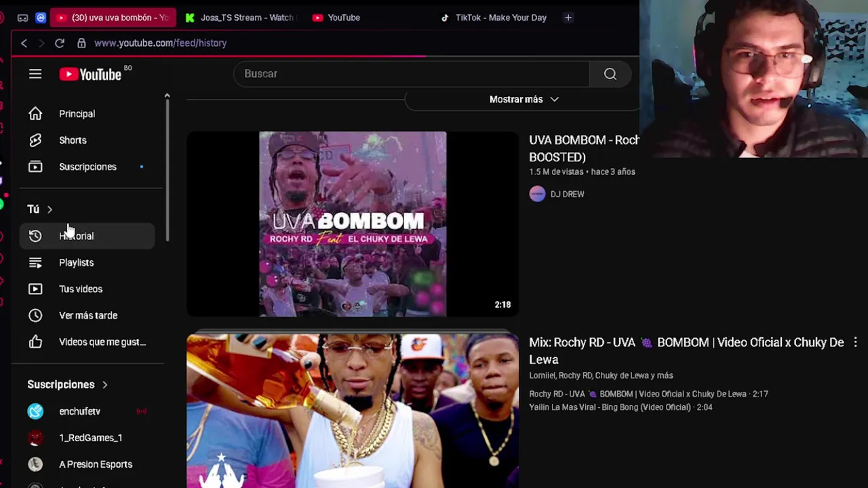
Task: Focus the Buscar search field
Action: point(412,74)
